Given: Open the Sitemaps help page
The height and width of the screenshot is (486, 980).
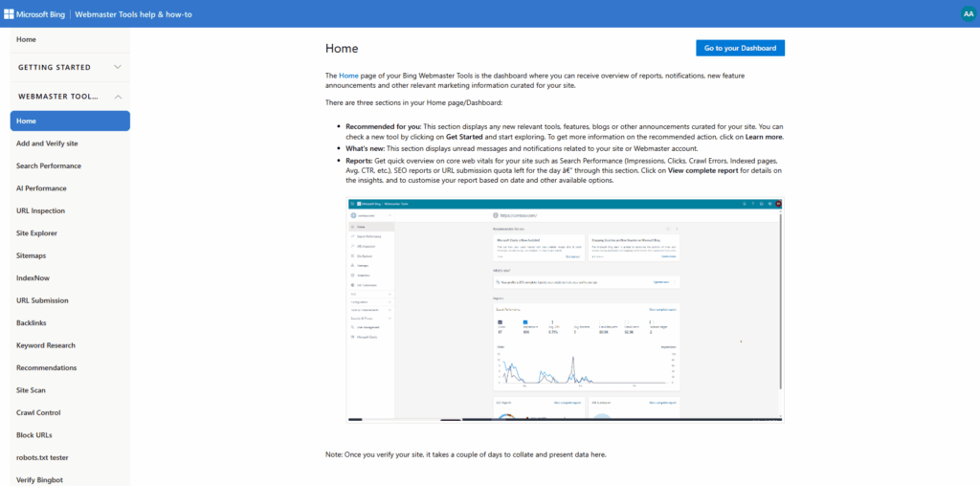Looking at the screenshot, I should (31, 255).
